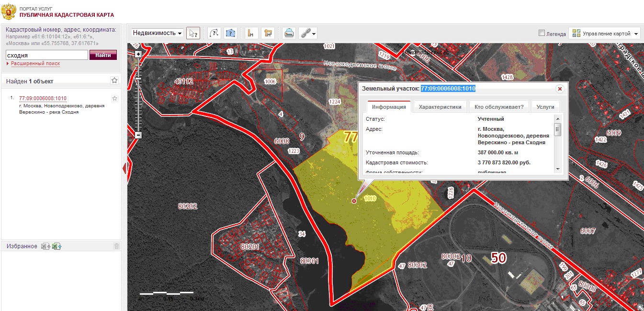Click the Найден 1 объект heading
Viewport: 644px width, 311px height.
pyautogui.click(x=30, y=81)
